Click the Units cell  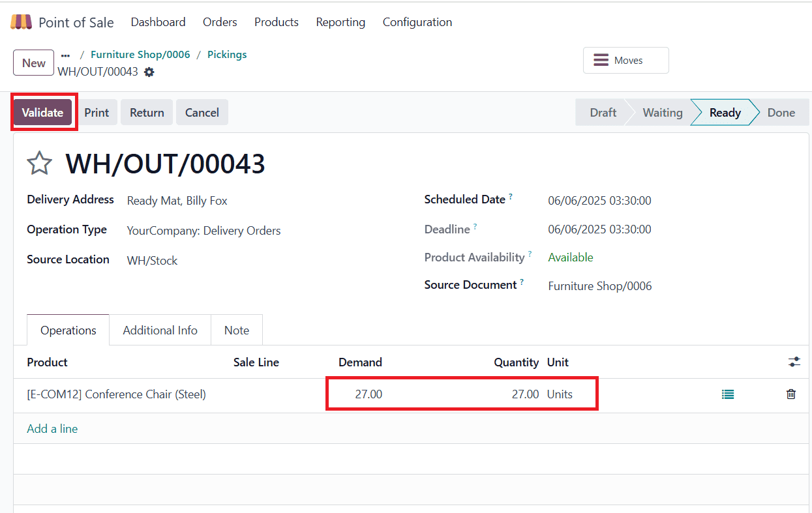click(560, 394)
